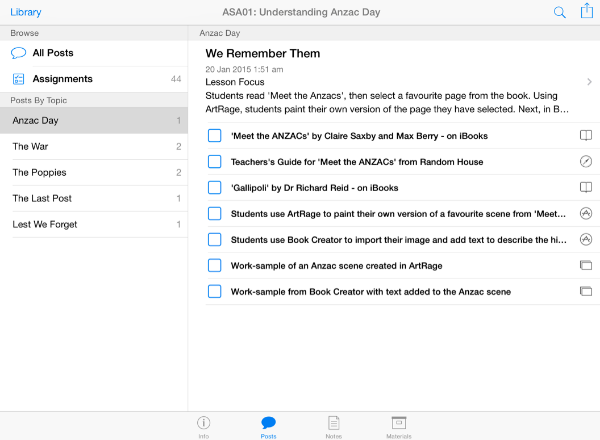The image size is (600, 440).
Task: Expand the We Remember Them post chevron
Action: 589,82
